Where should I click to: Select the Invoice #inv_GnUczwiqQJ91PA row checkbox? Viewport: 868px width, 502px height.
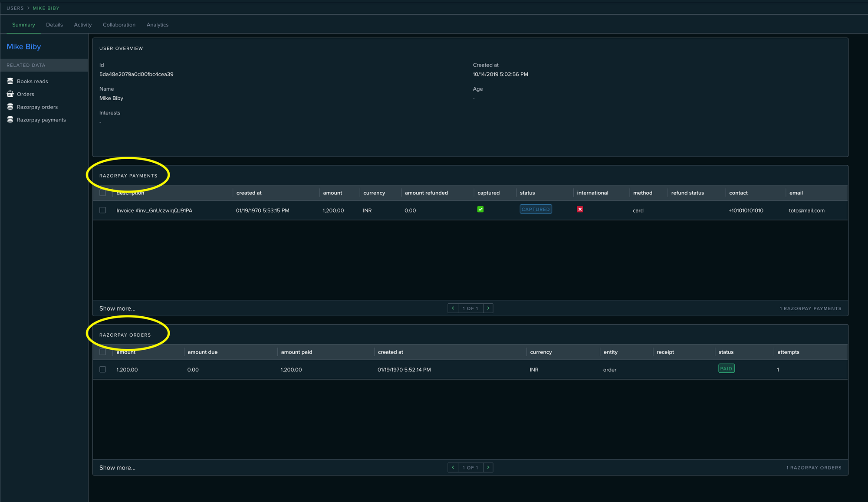point(102,210)
